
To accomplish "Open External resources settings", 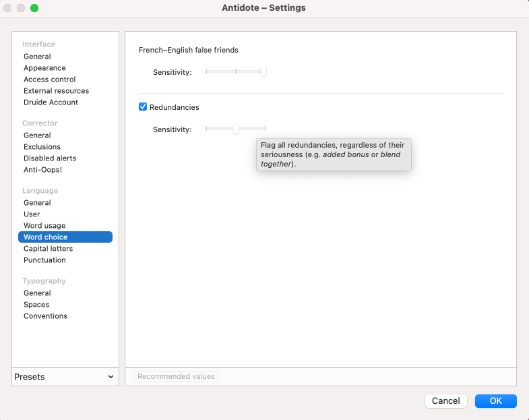I will coord(57,91).
